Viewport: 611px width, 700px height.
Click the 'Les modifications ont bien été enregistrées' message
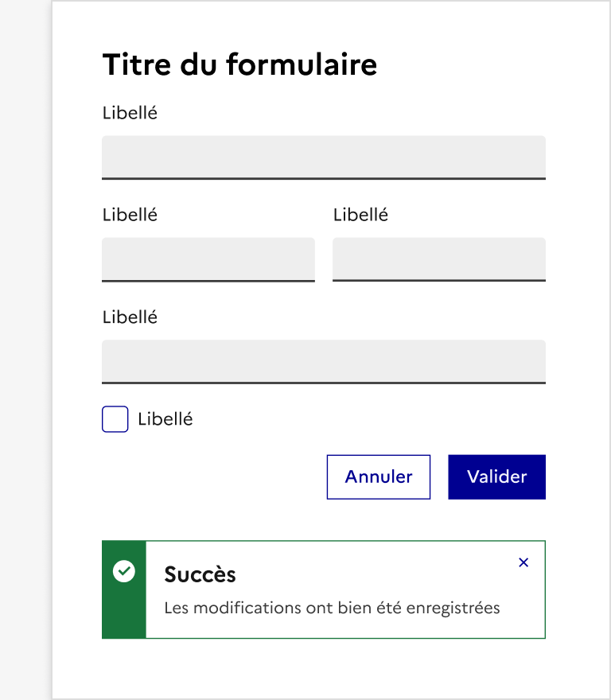click(332, 609)
